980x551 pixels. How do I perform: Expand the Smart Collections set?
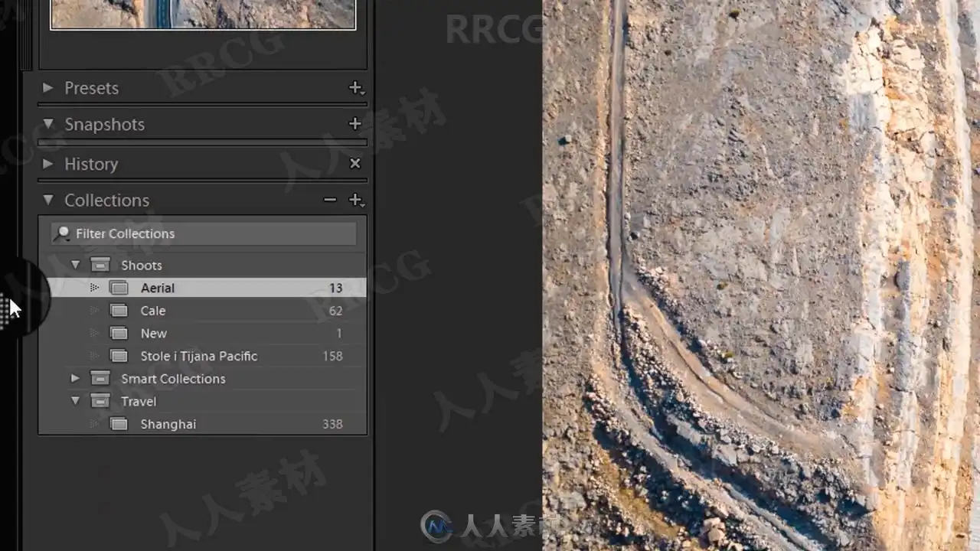[75, 378]
